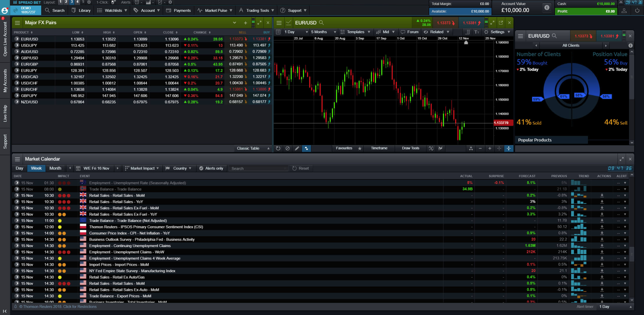Expand Major FX Pairs watchlist chevron
Screen dimensions: 644x315
click(x=234, y=23)
